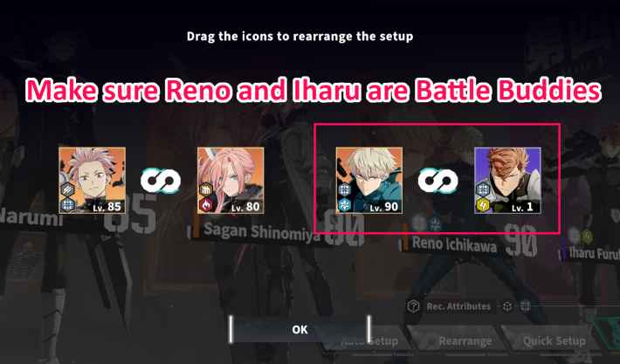Select Reno's Lv. 90 portrait

click(x=369, y=181)
